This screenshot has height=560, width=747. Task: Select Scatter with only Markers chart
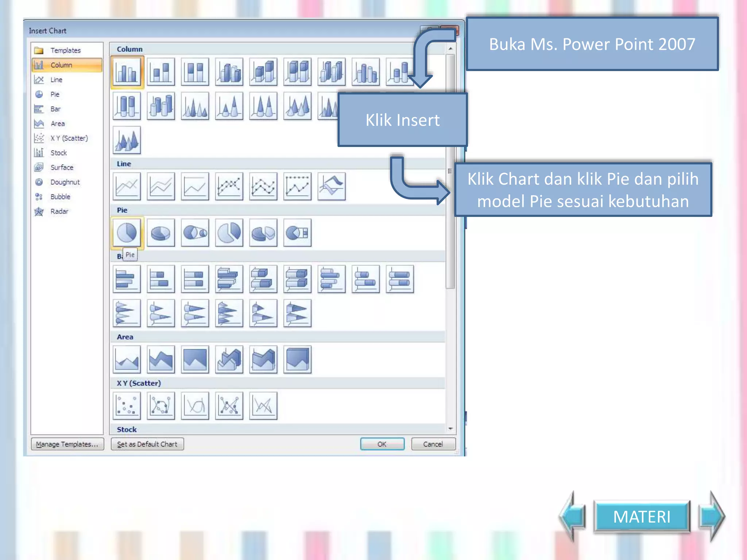tap(127, 406)
